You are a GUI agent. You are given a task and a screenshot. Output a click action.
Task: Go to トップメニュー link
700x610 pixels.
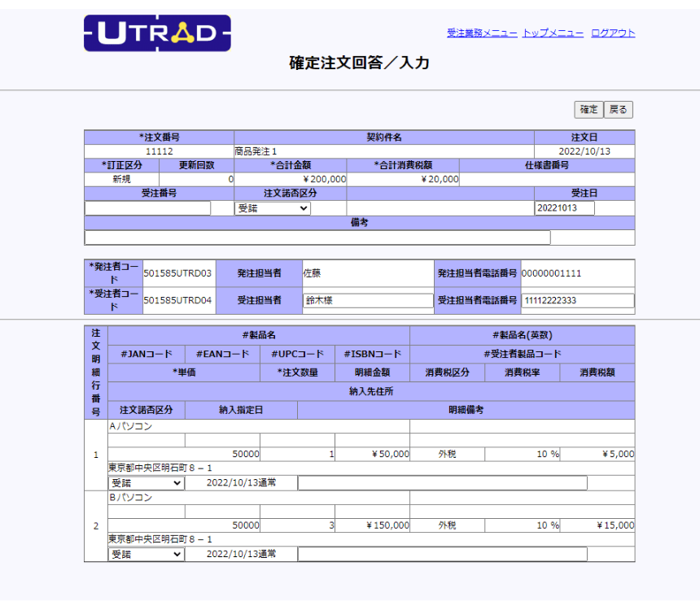553,33
